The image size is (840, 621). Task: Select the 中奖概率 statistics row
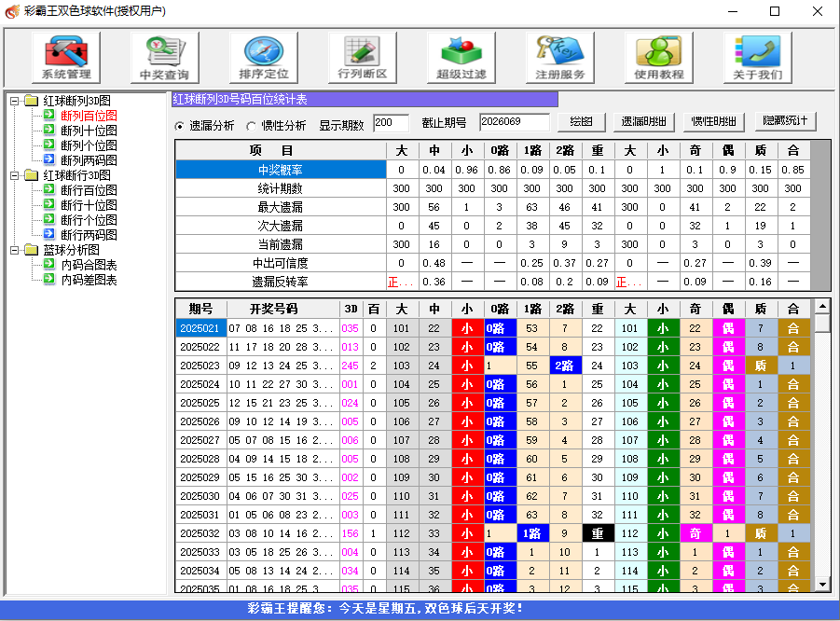492,170
